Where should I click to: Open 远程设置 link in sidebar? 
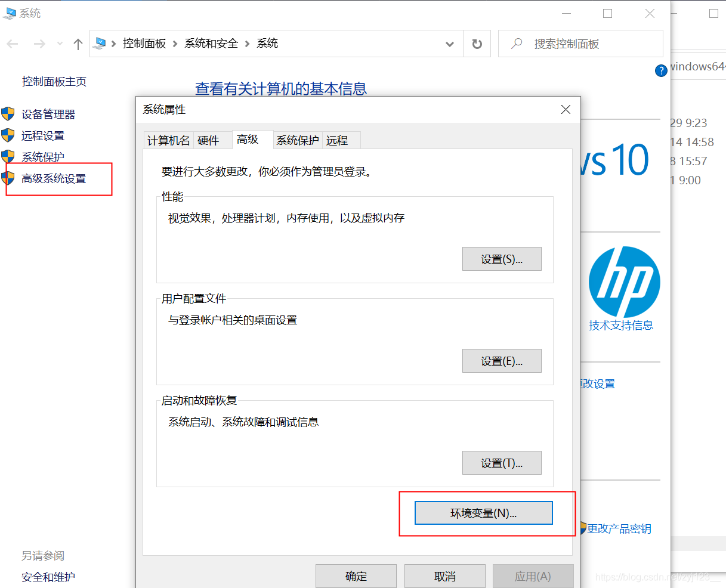click(43, 135)
